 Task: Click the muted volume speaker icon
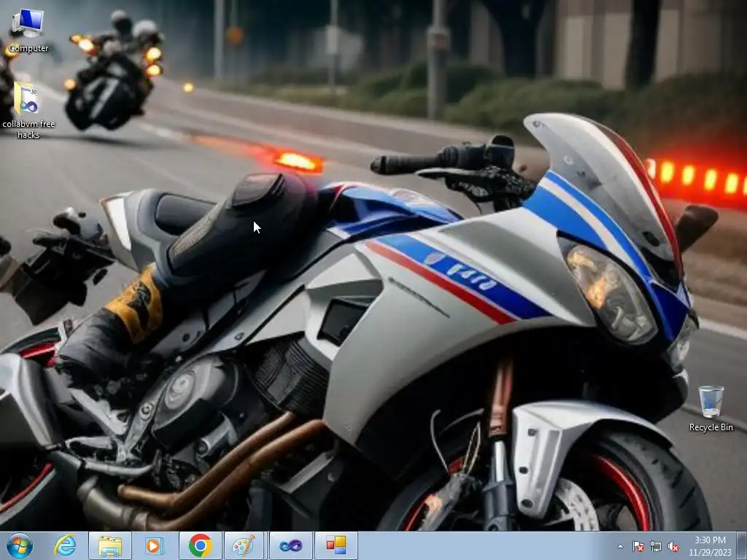pyautogui.click(x=673, y=547)
